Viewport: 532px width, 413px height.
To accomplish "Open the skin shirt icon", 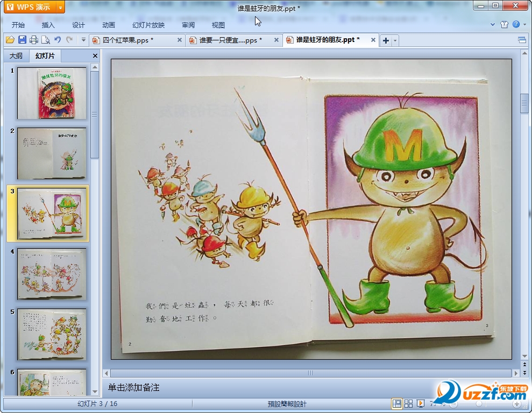I will [x=504, y=24].
